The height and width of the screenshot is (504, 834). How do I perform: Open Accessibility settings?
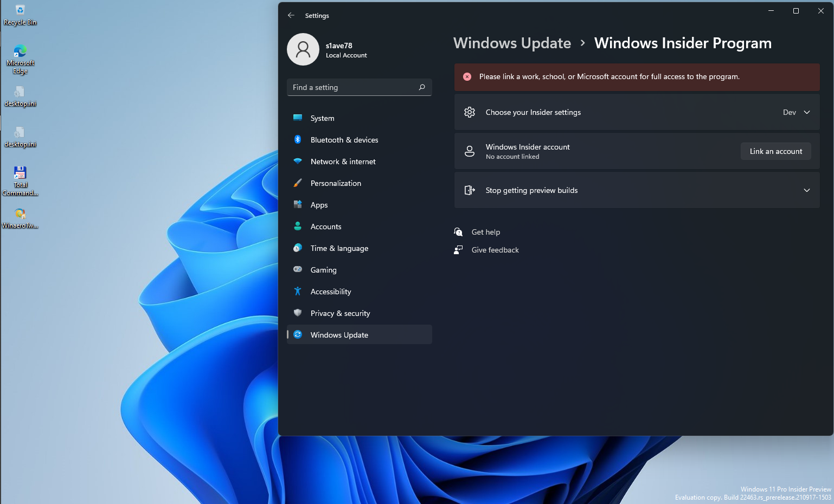[x=360, y=291]
